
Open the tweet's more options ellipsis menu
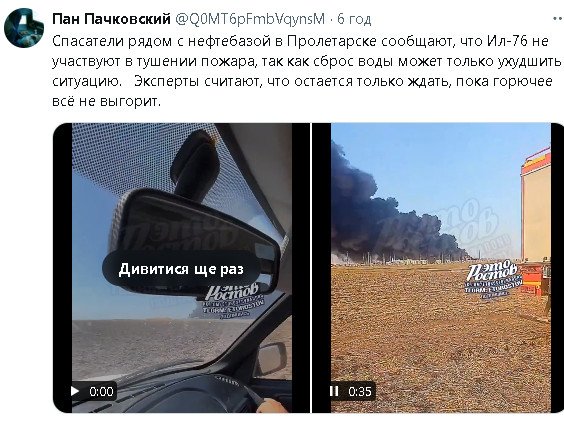pos(558,18)
